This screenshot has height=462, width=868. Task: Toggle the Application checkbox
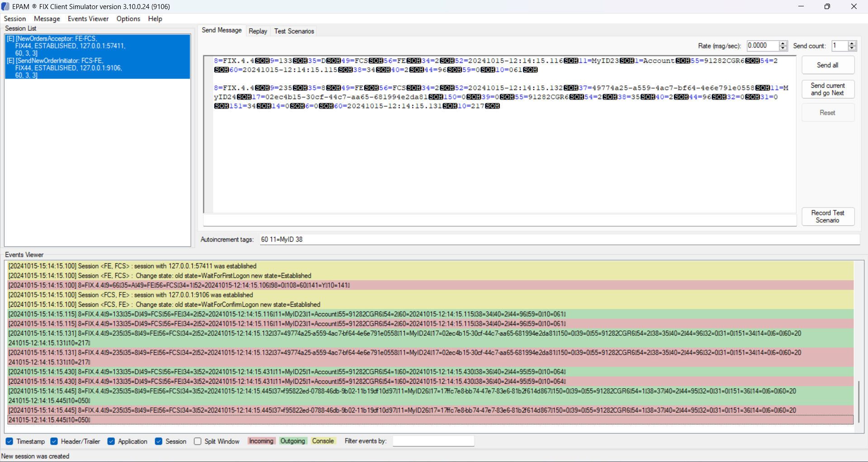pos(111,441)
